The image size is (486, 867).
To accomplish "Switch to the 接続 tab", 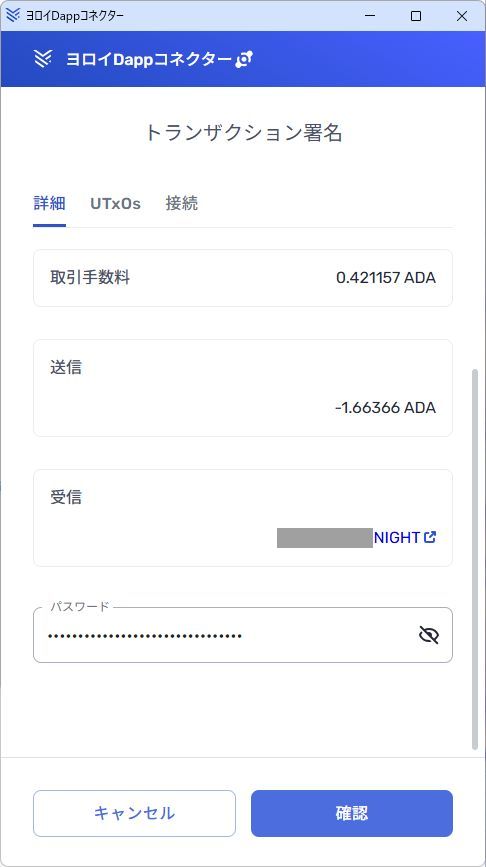I will (x=181, y=203).
